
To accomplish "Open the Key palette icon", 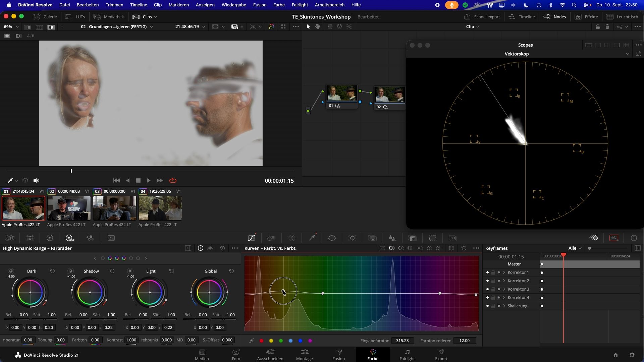I will 413,238.
